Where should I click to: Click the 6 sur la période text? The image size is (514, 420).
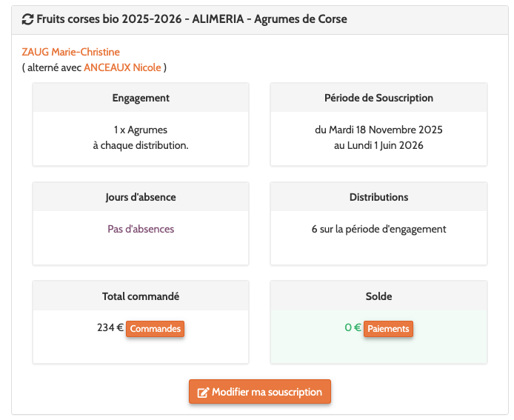(x=378, y=229)
